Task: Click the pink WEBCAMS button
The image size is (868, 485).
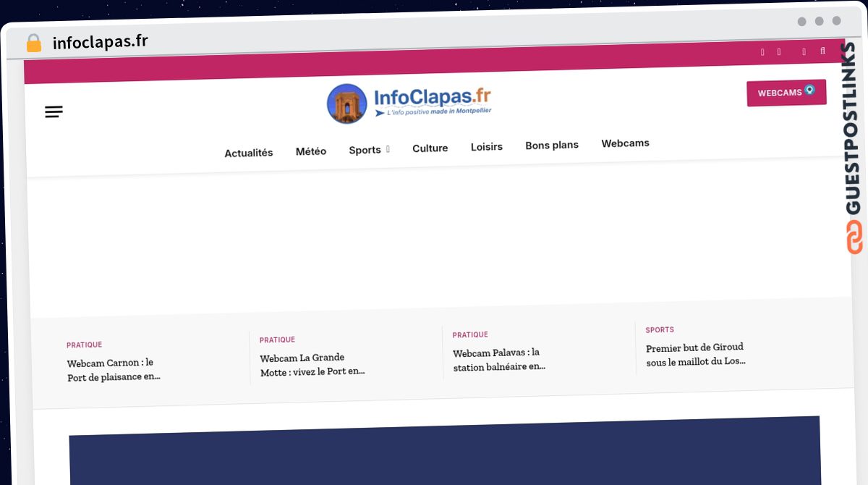Action: coord(787,92)
